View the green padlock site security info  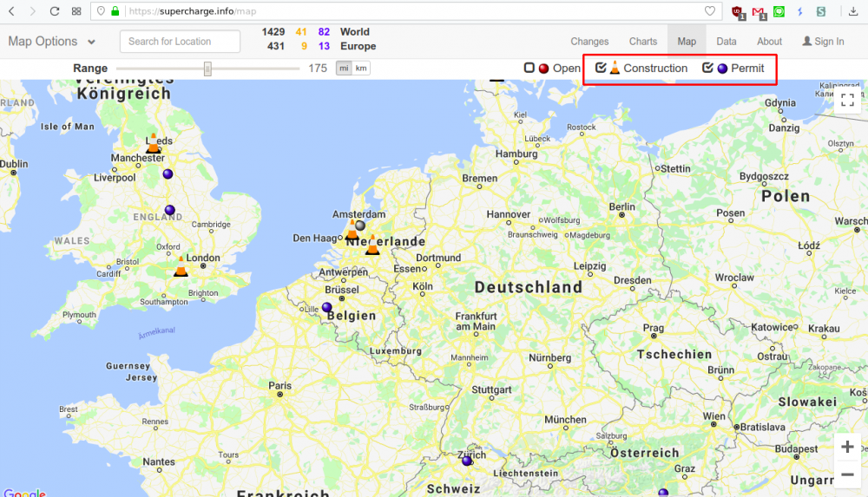click(x=115, y=11)
